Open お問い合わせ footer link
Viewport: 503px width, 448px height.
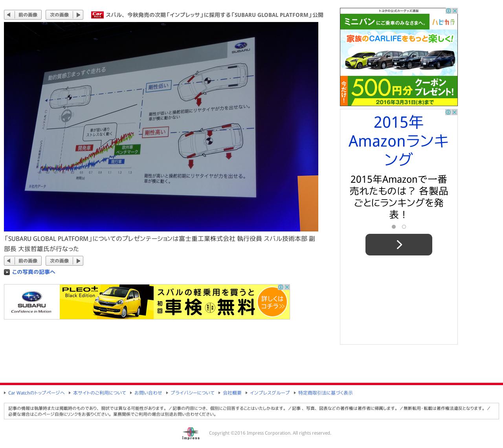[148, 393]
